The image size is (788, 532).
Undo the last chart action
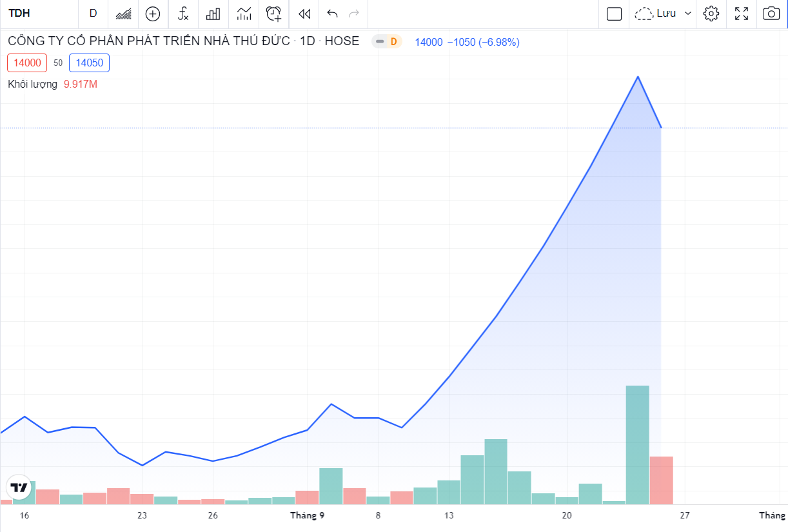coord(332,14)
